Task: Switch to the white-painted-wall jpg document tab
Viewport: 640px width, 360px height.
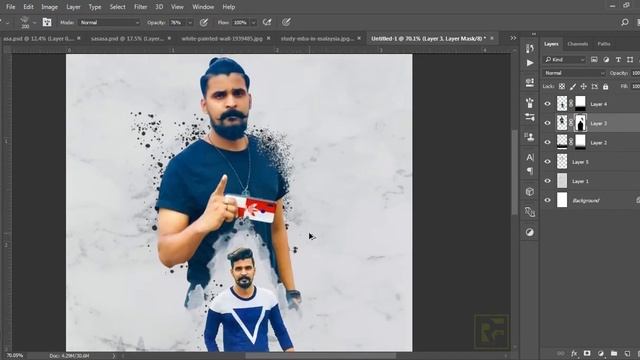Action: coord(222,38)
